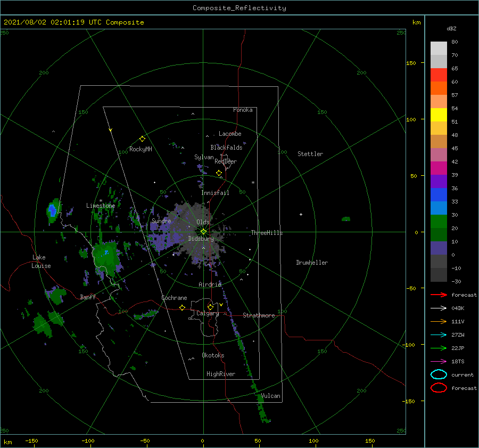This screenshot has height=448, width=479.
Task: Click the cyan 27ZW arrow in legend
Action: point(439,335)
